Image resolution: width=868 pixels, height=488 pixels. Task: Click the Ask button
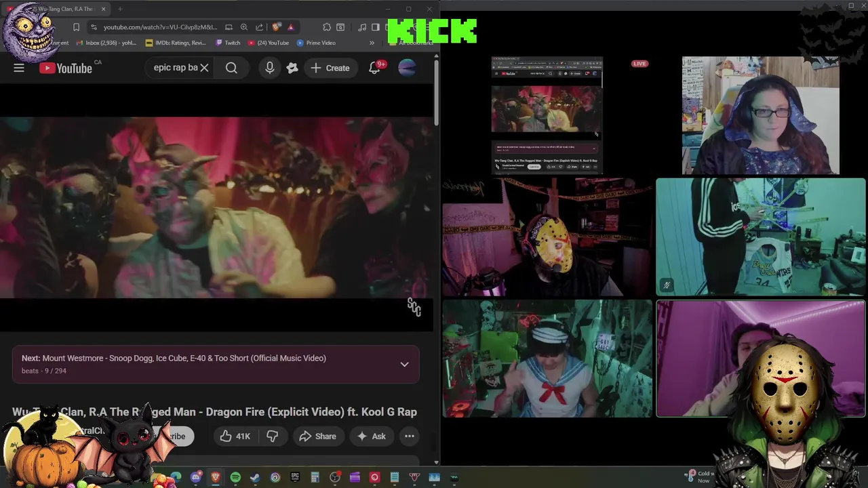point(372,436)
